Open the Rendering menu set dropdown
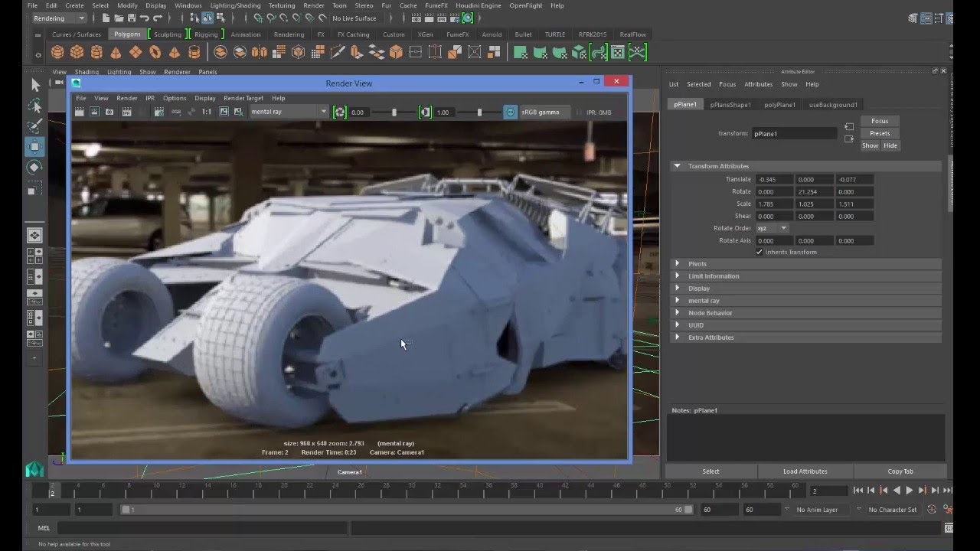 click(59, 18)
